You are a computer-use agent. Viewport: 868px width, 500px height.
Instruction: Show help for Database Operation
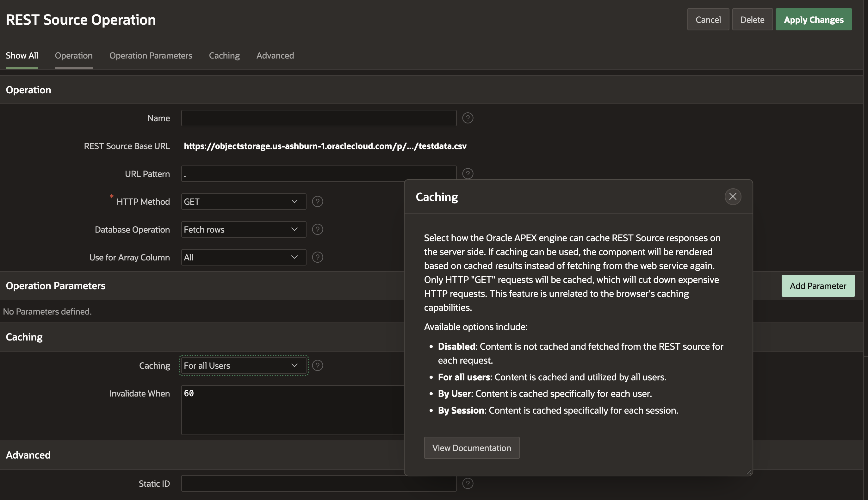click(x=318, y=229)
